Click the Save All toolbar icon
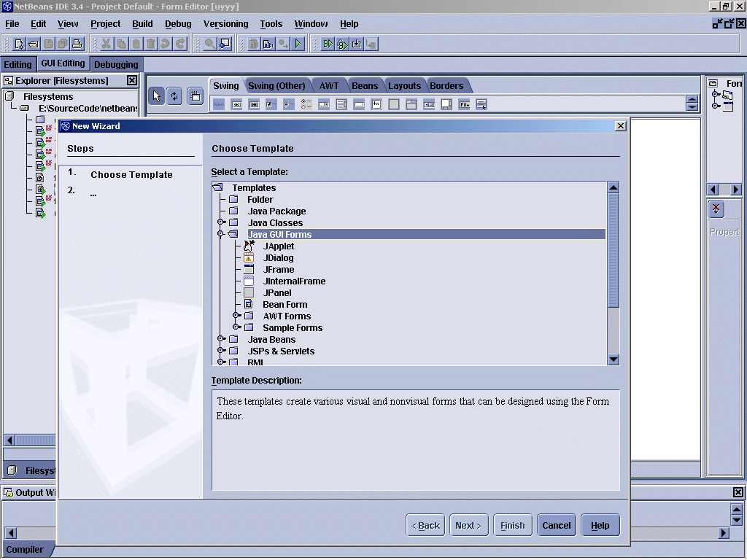The height and width of the screenshot is (560, 747). point(63,44)
